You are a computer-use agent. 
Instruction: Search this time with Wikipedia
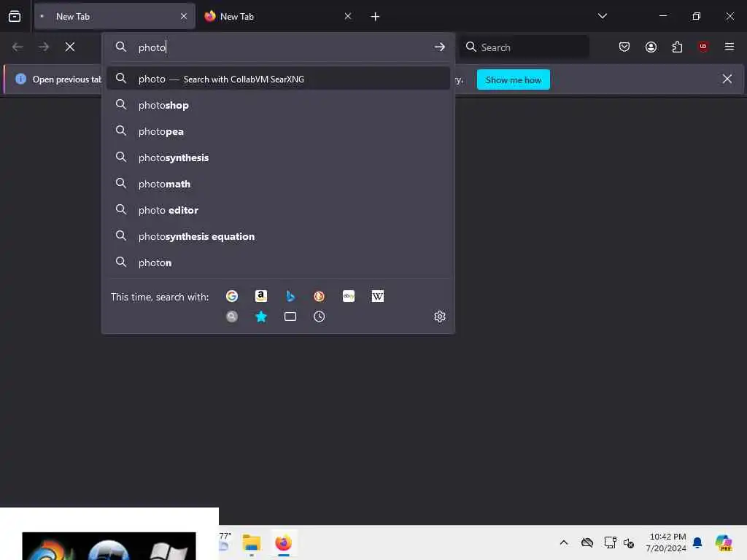pyautogui.click(x=378, y=296)
